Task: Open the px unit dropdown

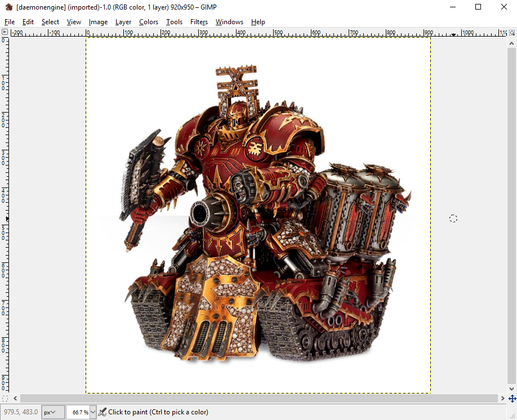Action: click(x=53, y=412)
